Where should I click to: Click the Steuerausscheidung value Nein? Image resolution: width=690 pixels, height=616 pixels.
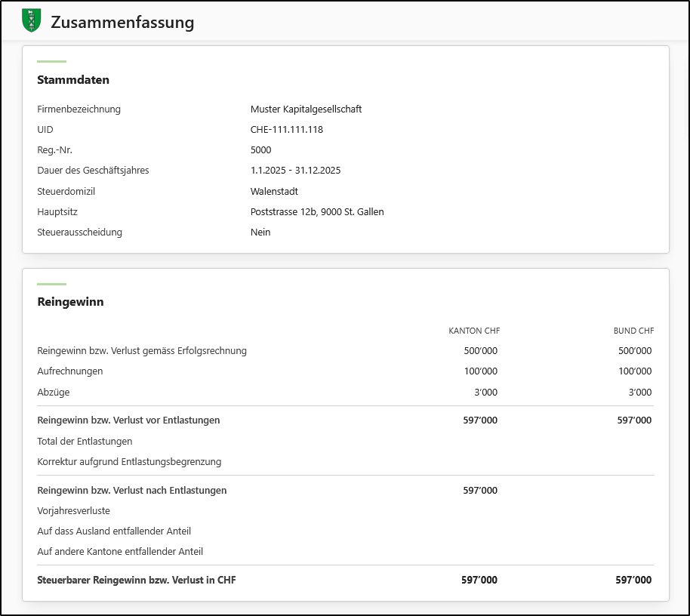(260, 233)
